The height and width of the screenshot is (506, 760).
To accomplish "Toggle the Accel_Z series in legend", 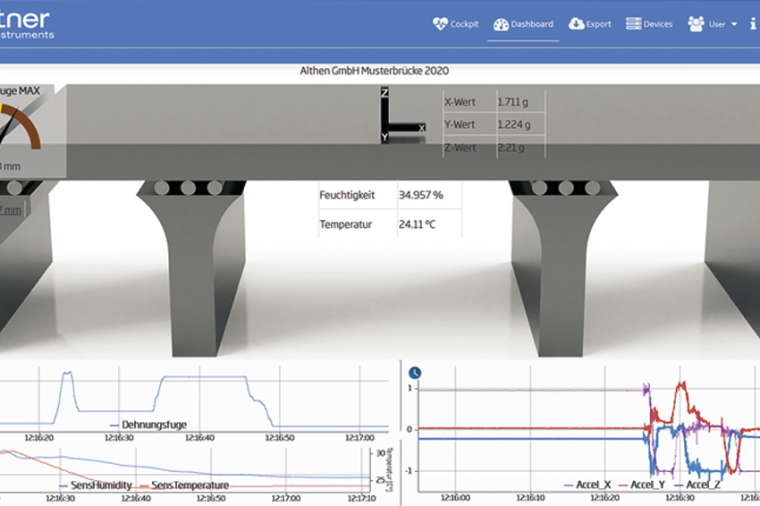I will click(x=702, y=485).
